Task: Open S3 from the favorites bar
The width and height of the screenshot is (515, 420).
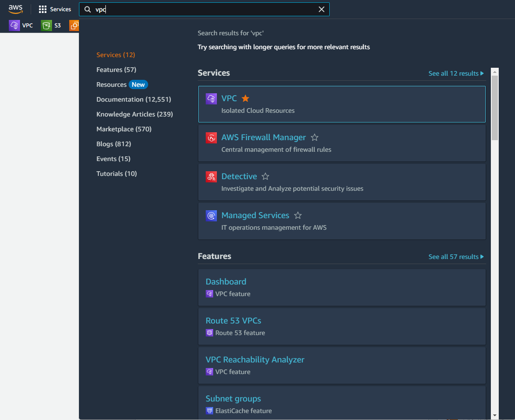Action: 51,25
